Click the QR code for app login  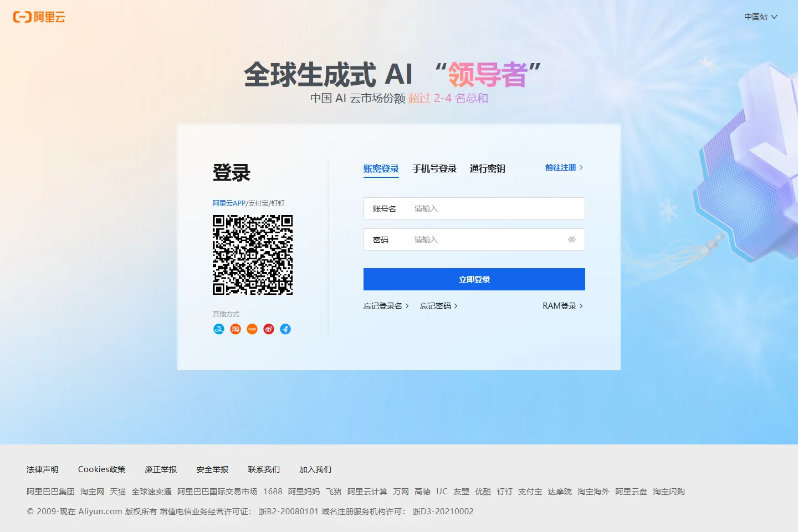click(x=253, y=255)
